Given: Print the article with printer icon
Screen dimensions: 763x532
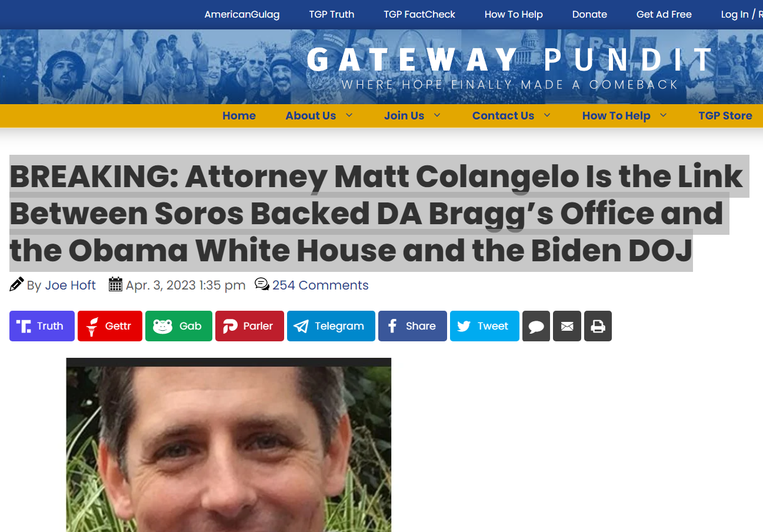Looking at the screenshot, I should point(598,326).
